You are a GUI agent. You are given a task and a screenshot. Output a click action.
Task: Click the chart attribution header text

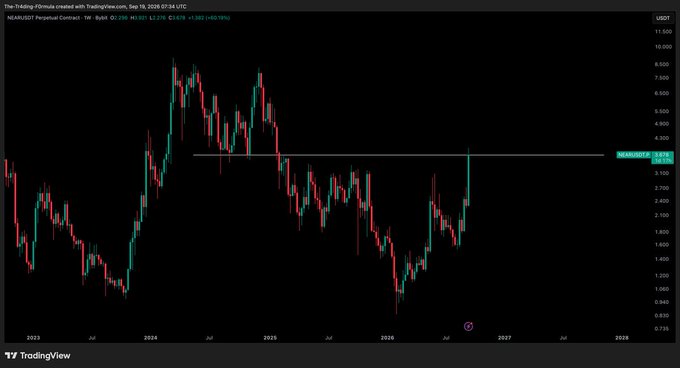[x=95, y=7]
